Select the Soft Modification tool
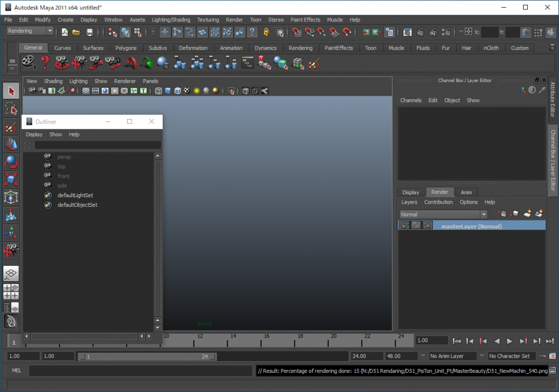559x392 pixels. click(x=11, y=215)
